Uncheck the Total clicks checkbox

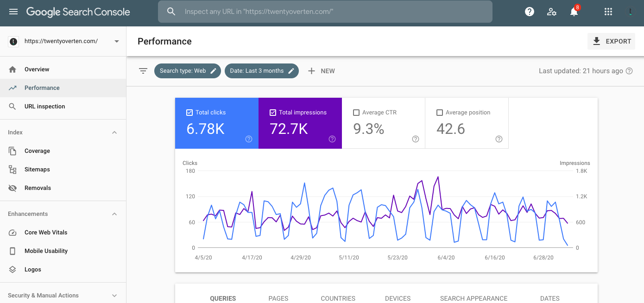coord(189,113)
